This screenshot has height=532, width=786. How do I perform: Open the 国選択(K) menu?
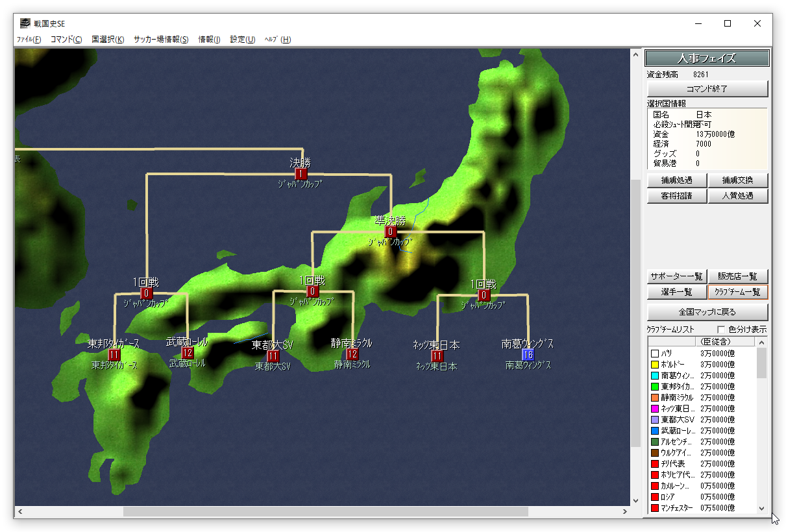tap(108, 40)
